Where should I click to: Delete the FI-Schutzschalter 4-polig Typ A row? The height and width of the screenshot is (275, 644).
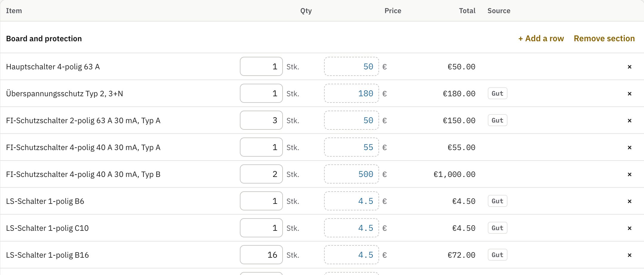click(x=629, y=147)
